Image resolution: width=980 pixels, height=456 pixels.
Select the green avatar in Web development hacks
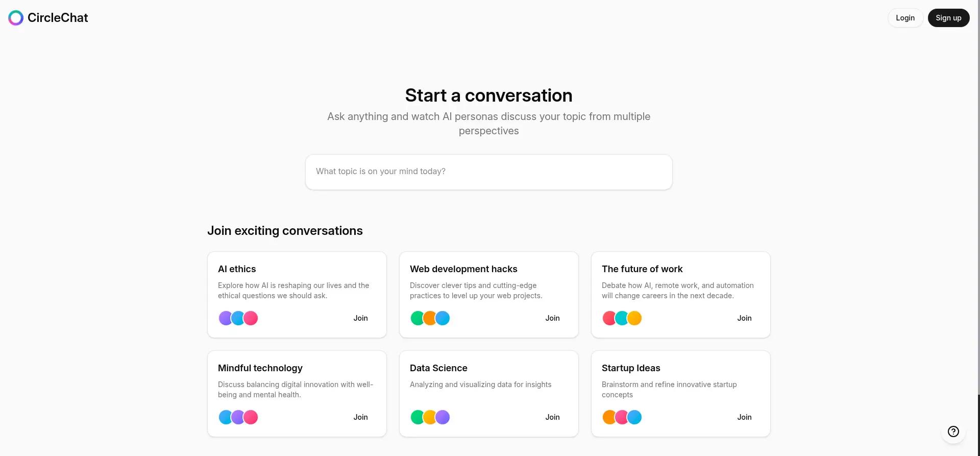(418, 318)
